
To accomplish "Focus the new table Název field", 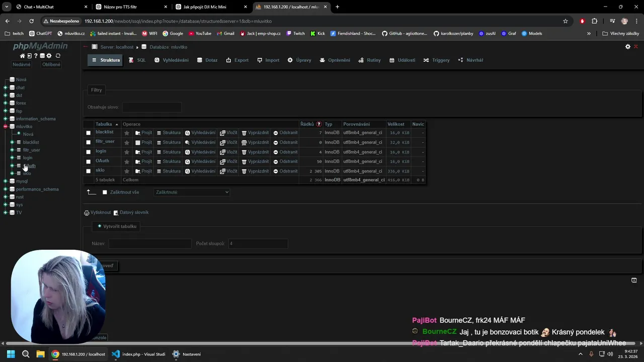I will tap(150, 243).
